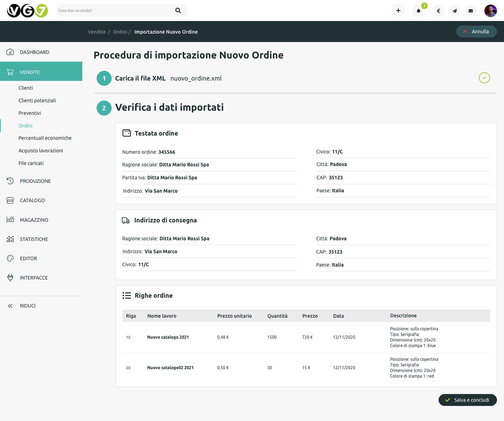Click the plus add icon in header
Screen dimensions: 504x421
pos(398,11)
